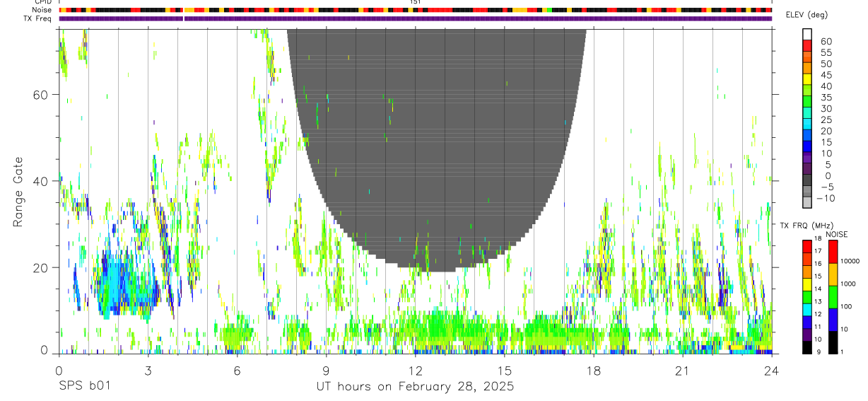868x401 pixels.
Task: Click the Range Gate axis title
Action: (x=18, y=192)
